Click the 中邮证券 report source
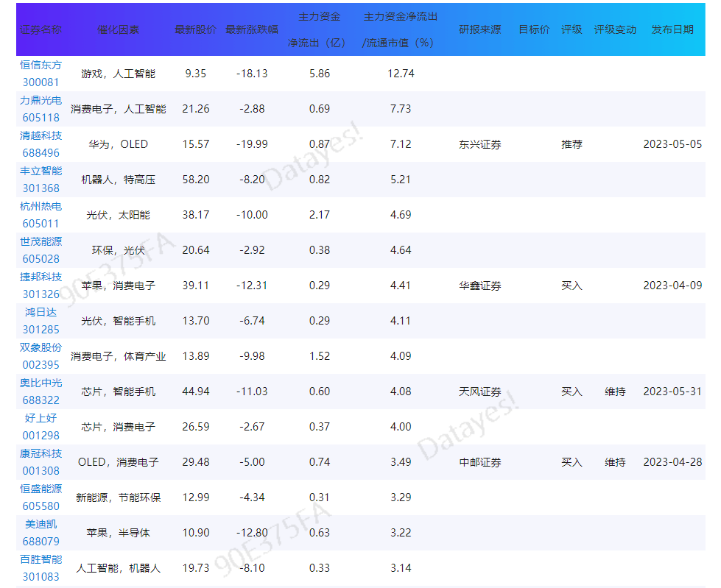 [479, 463]
